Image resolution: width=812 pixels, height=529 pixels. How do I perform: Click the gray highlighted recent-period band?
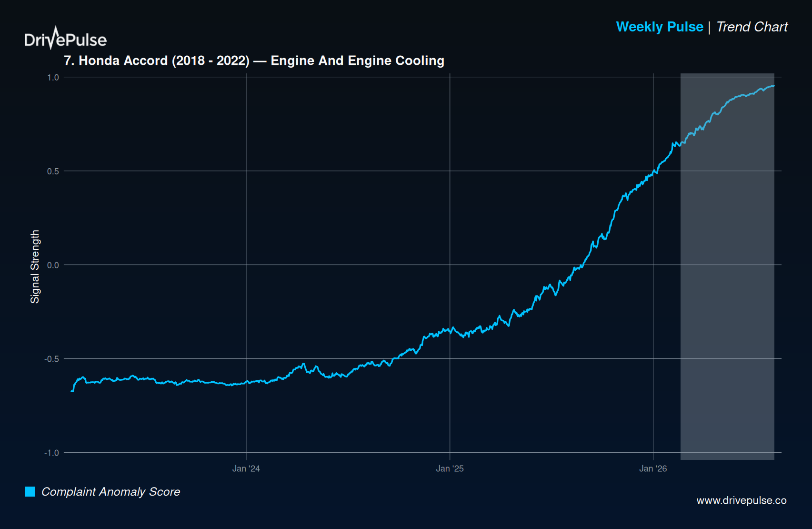pos(727,266)
